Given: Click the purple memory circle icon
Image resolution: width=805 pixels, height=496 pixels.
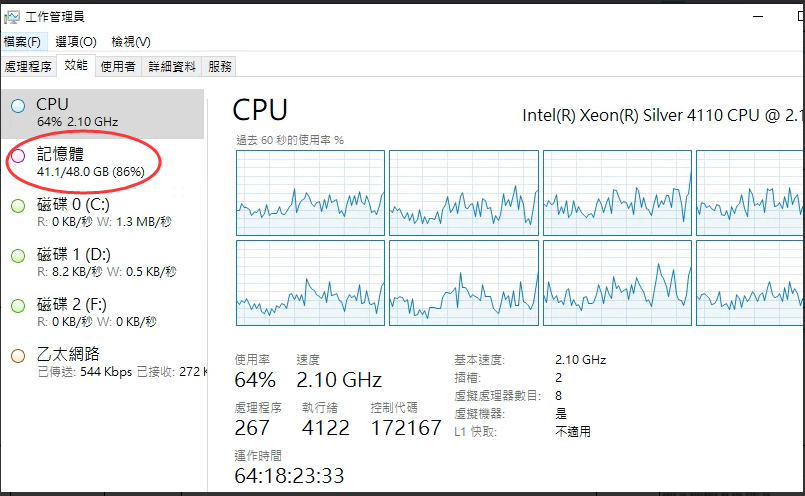Looking at the screenshot, I should [x=18, y=156].
